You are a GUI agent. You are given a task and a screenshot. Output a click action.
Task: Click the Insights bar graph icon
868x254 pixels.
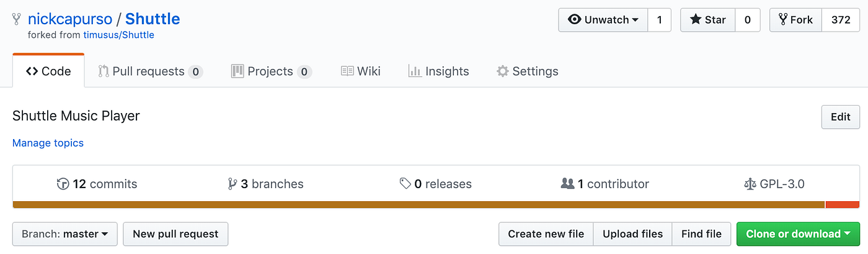[x=415, y=71]
